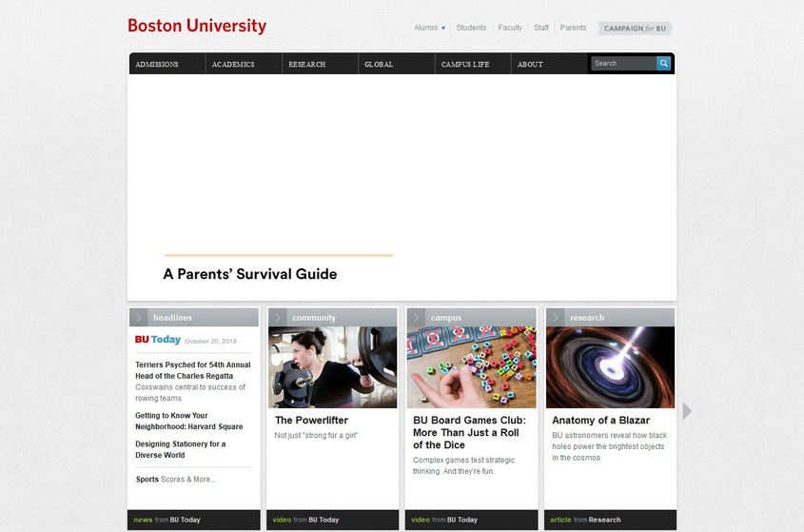Open the Alumni link

point(425,28)
